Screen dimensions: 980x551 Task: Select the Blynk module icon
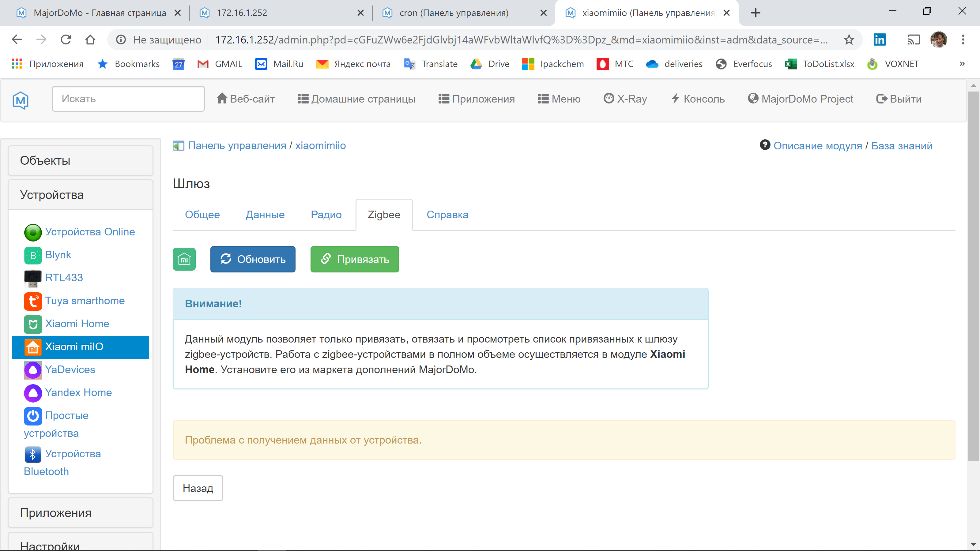(x=33, y=255)
